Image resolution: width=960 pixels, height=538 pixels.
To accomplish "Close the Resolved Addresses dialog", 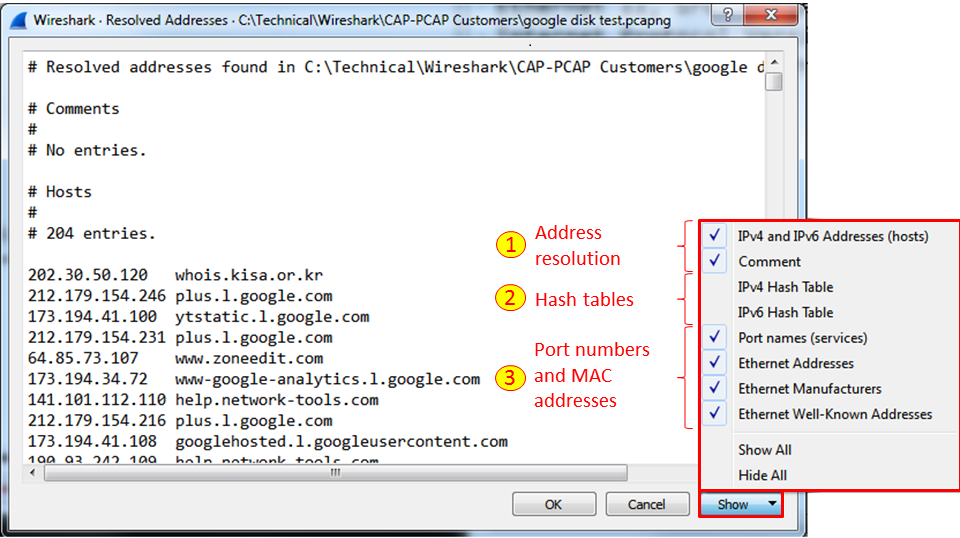I will click(771, 15).
